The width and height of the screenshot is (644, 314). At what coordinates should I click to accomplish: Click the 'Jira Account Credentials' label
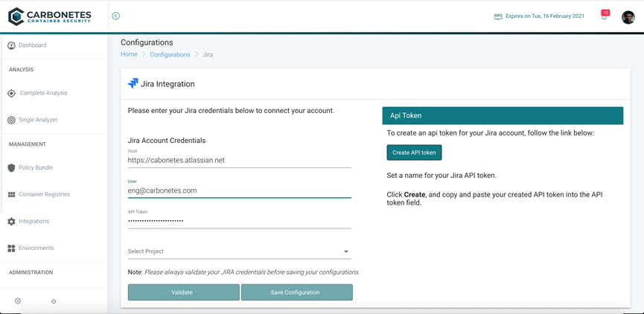pyautogui.click(x=167, y=141)
